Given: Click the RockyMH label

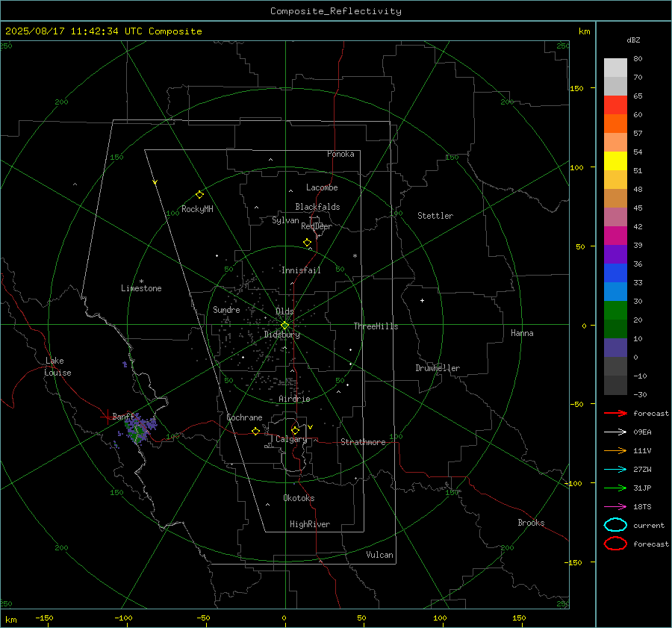Looking at the screenshot, I should 197,209.
